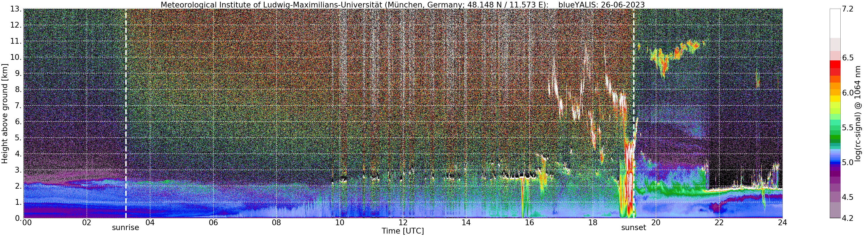Click the x-axis tick label '20'

[656, 223]
